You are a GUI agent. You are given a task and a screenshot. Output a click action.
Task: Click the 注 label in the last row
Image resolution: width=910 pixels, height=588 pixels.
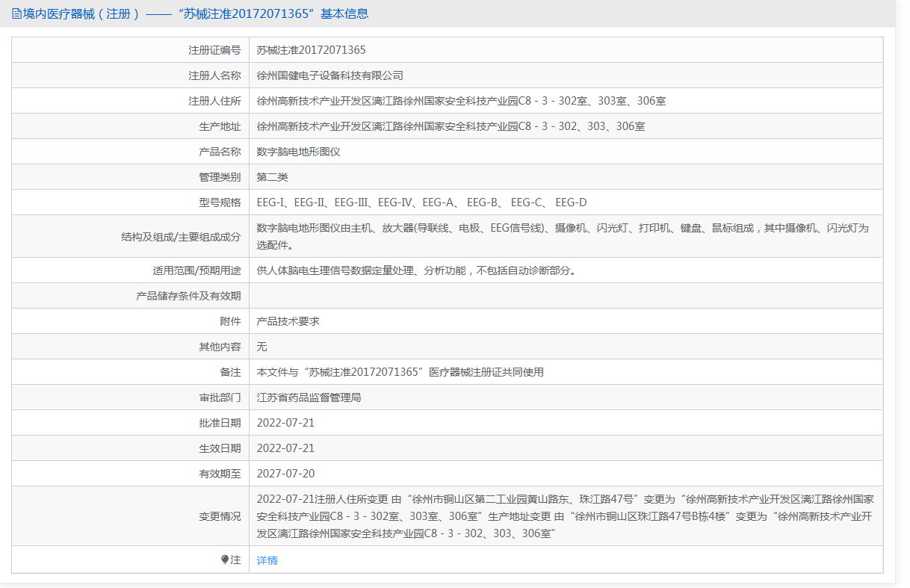[235, 560]
